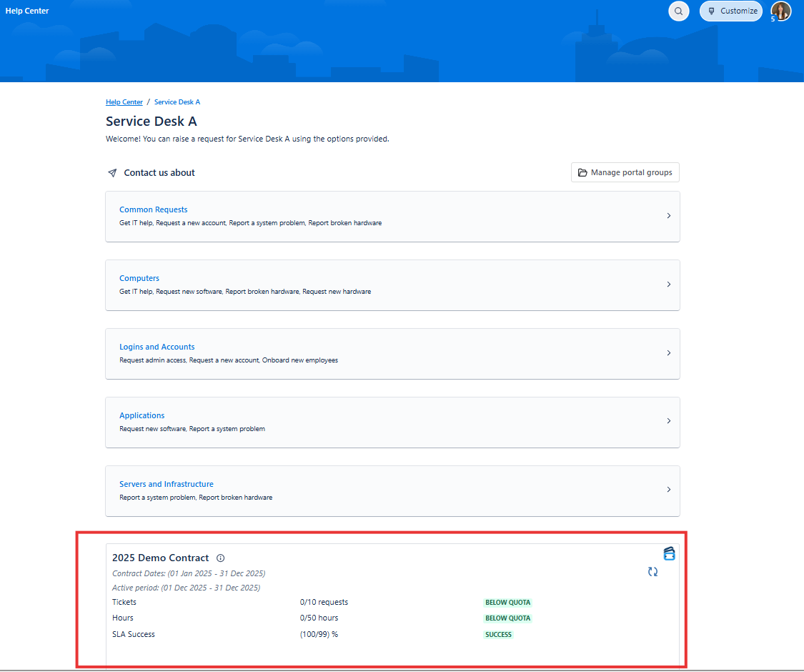
Task: Click the Customize button
Action: coord(731,11)
